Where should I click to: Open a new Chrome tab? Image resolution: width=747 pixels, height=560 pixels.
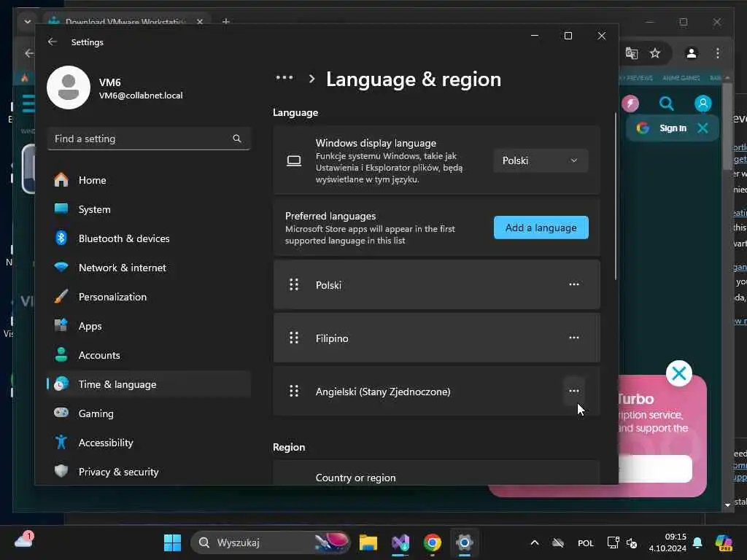pyautogui.click(x=226, y=21)
